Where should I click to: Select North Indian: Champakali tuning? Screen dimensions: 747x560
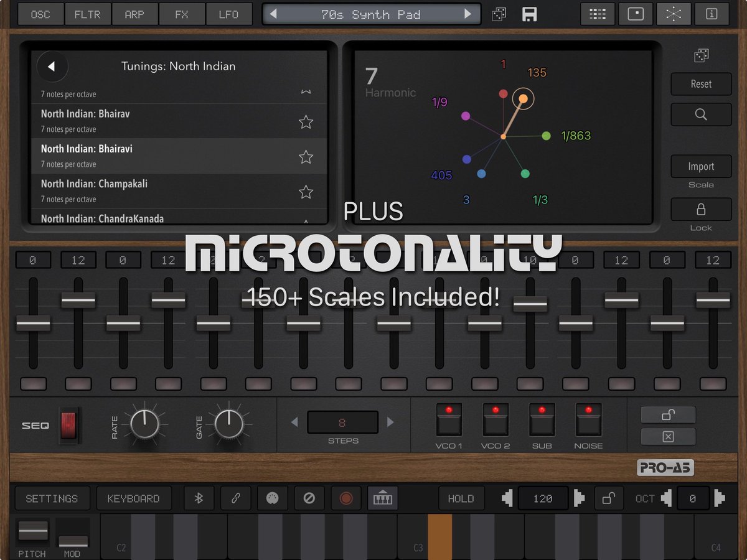coord(179,190)
